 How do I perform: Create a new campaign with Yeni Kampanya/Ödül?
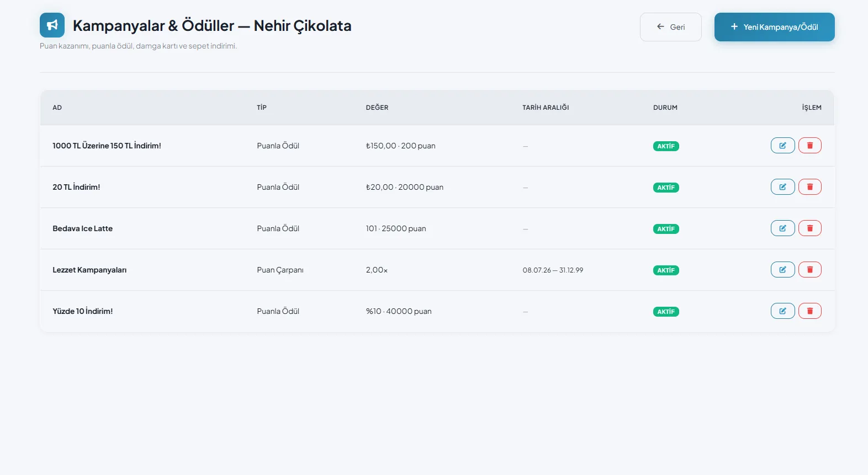pyautogui.click(x=774, y=27)
